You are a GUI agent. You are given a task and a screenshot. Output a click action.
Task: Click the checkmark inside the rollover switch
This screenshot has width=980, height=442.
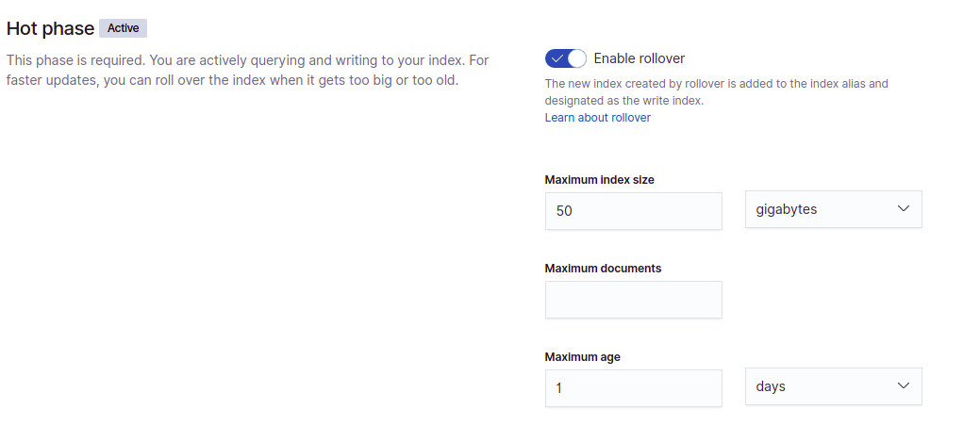[x=556, y=58]
